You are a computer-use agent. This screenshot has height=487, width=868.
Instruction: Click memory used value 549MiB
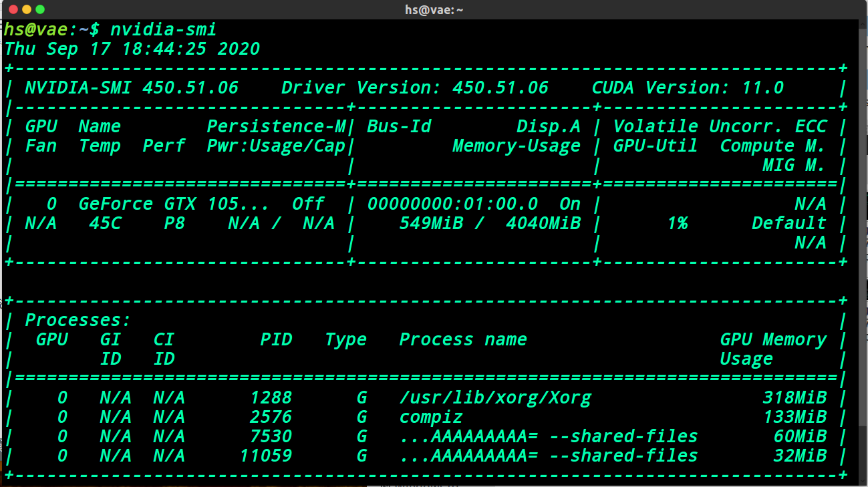click(x=431, y=223)
